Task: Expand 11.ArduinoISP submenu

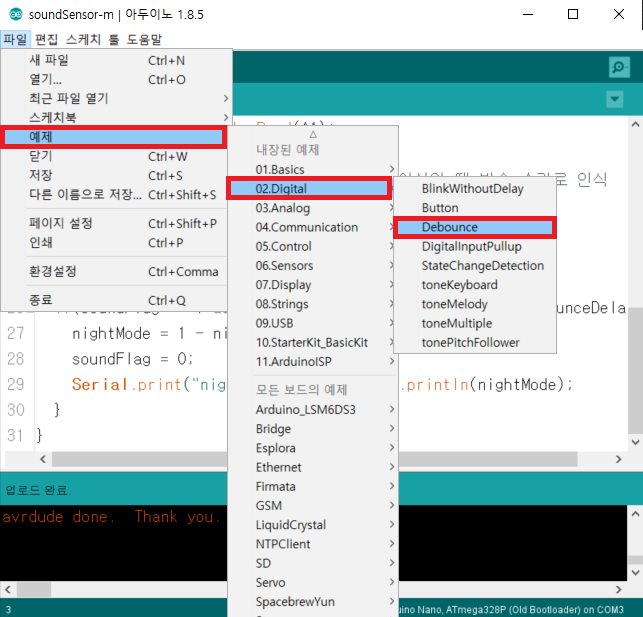Action: tap(313, 362)
